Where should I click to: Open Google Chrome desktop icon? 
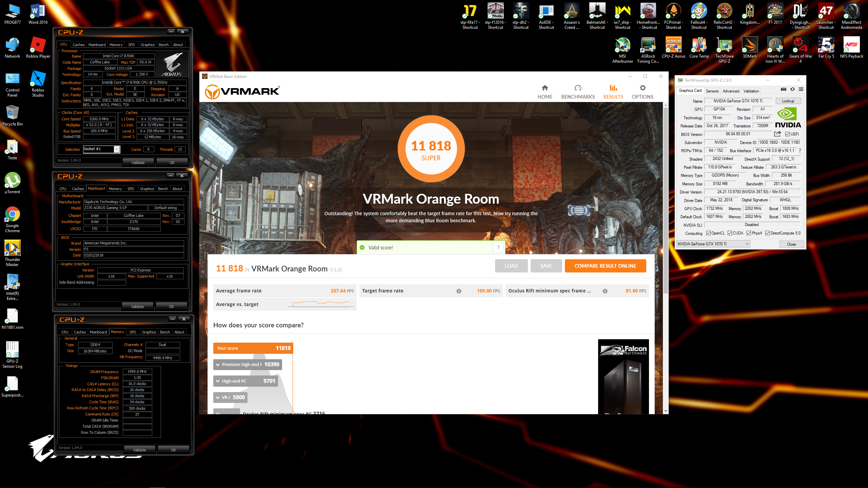pos(12,219)
